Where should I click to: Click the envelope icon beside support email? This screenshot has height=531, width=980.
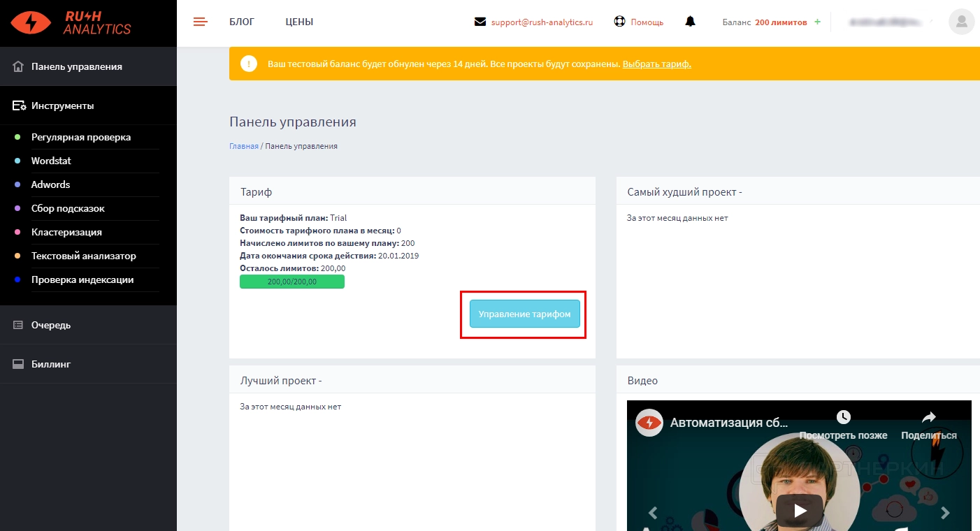pos(480,22)
